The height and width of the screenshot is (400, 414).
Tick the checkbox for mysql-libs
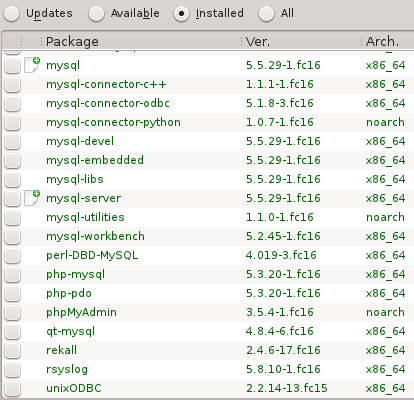(13, 179)
